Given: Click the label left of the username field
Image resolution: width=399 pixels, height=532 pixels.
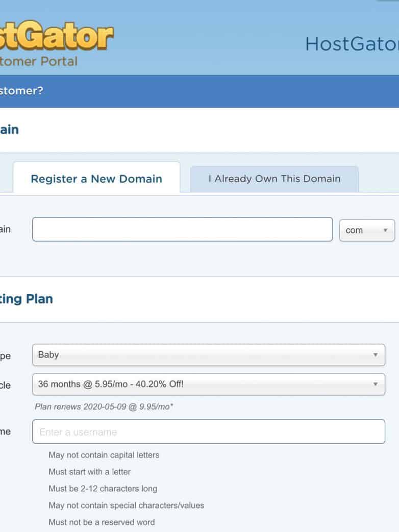Looking at the screenshot, I should pyautogui.click(x=5, y=432).
